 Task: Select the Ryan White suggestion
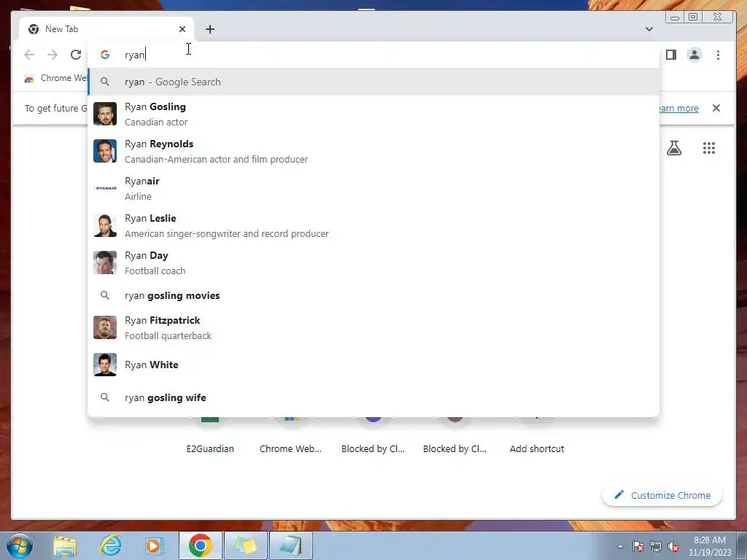click(x=373, y=365)
